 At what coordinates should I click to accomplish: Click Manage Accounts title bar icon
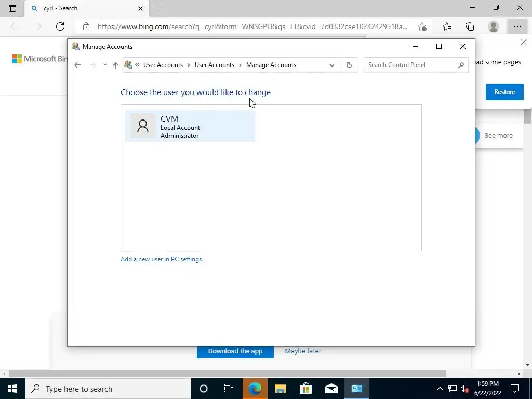[x=76, y=46]
